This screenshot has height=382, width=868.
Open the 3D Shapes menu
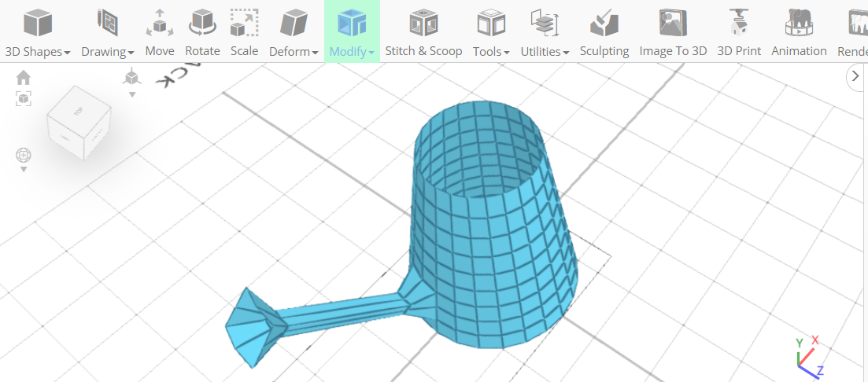coord(38,31)
